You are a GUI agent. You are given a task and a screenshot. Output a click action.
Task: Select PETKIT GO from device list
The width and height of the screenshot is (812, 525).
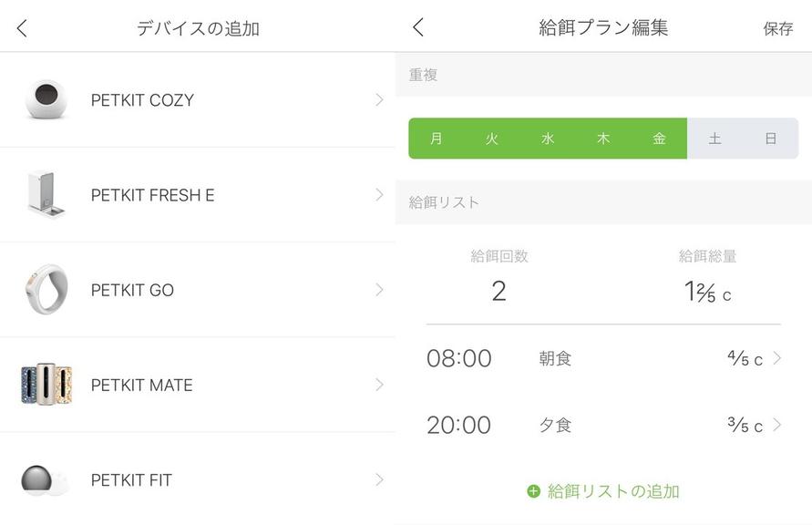[132, 290]
